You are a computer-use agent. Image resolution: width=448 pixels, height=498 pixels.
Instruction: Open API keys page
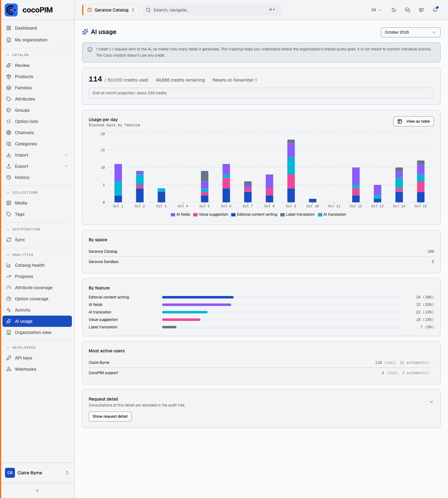[37, 358]
